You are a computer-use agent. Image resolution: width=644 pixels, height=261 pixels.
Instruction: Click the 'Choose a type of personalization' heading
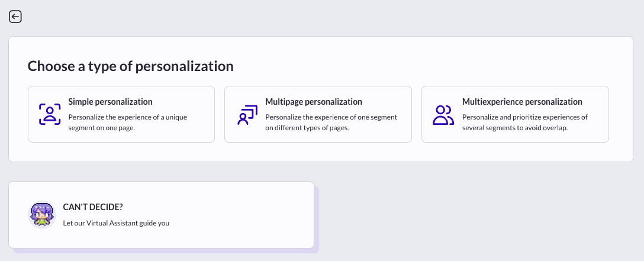[131, 66]
